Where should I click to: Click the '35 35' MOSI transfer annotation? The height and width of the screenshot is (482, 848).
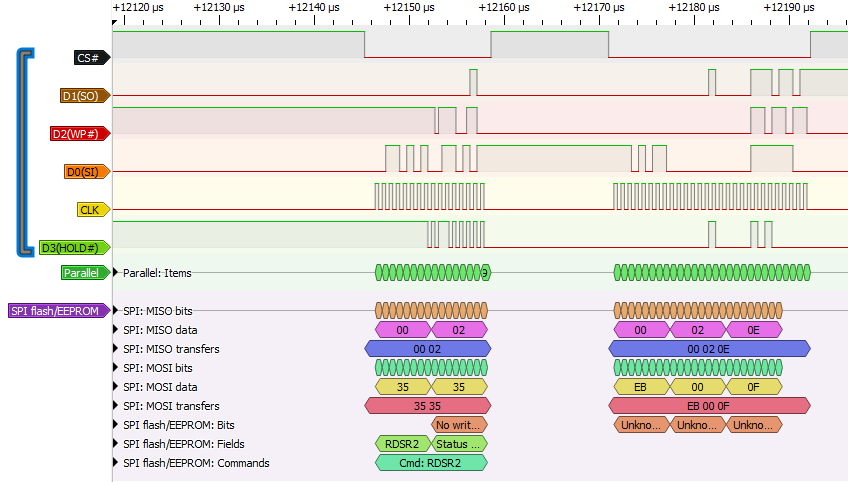[428, 406]
